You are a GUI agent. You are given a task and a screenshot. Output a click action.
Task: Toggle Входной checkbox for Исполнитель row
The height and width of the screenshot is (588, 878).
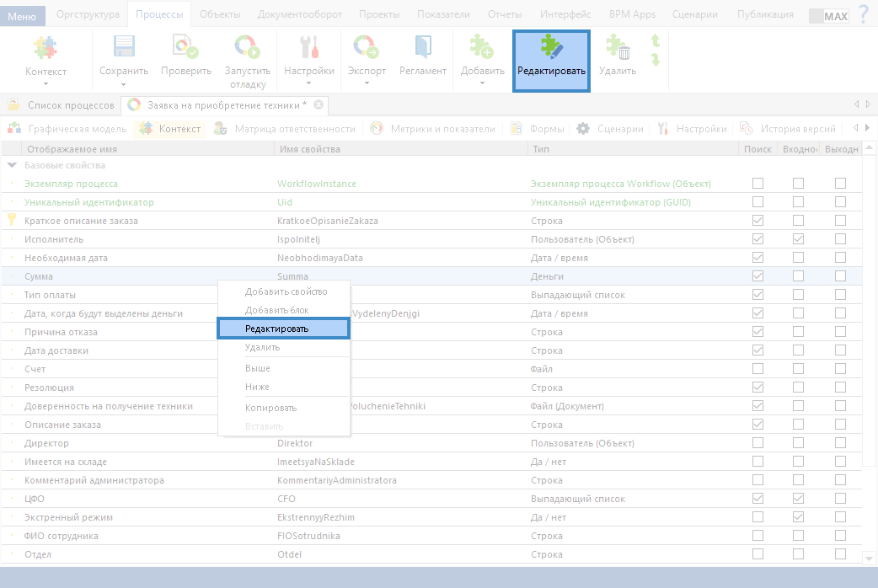click(798, 239)
